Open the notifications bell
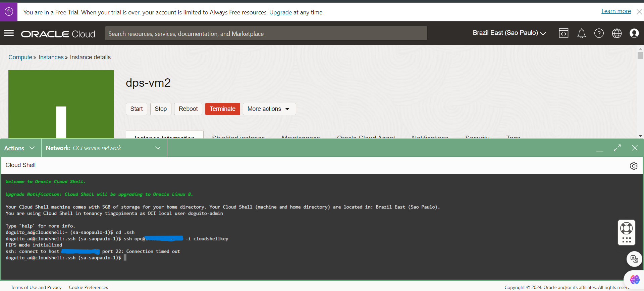The width and height of the screenshot is (644, 291). [581, 33]
